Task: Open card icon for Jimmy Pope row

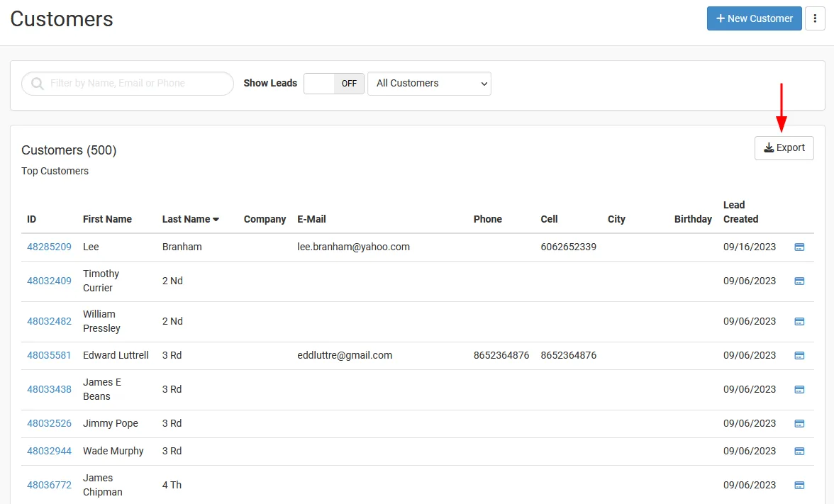Action: click(799, 424)
